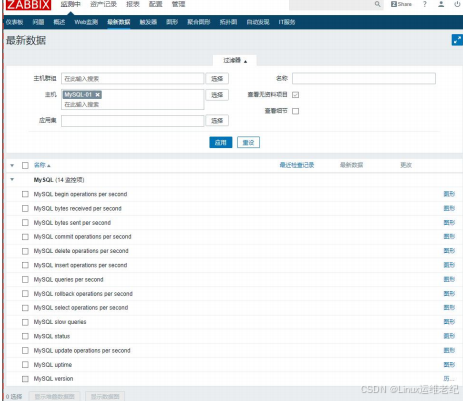463x401 pixels.
Task: Click 显示堆叠数据图 button
Action: pos(54,396)
